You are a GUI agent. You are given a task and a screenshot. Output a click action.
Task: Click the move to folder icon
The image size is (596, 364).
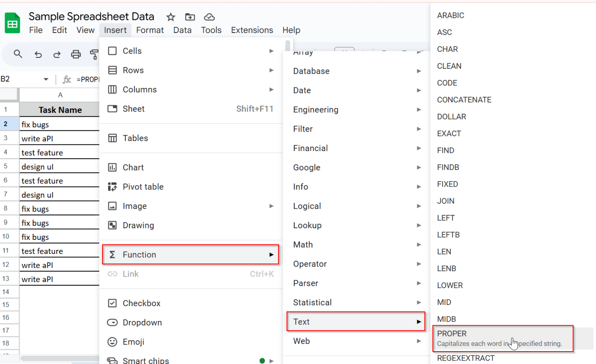(x=190, y=17)
